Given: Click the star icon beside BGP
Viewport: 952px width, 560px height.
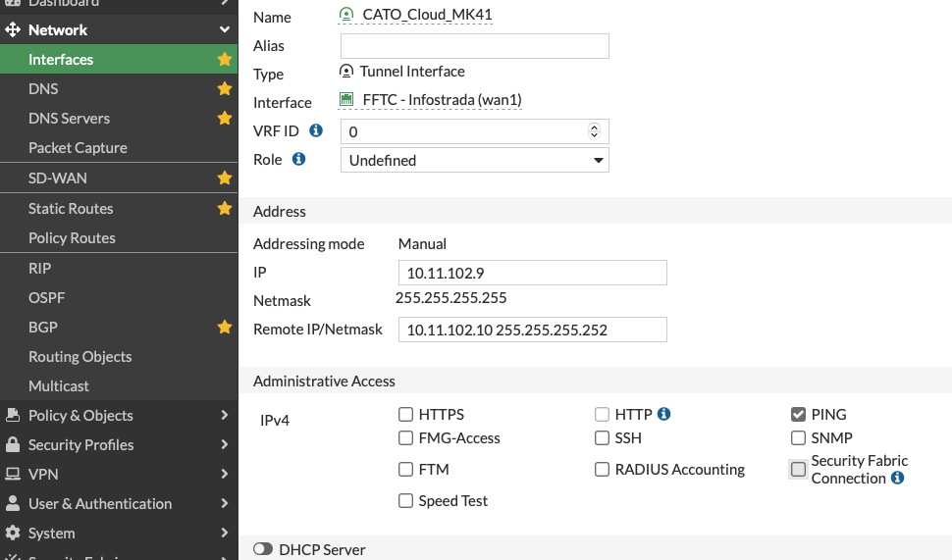Looking at the screenshot, I should click(x=225, y=327).
